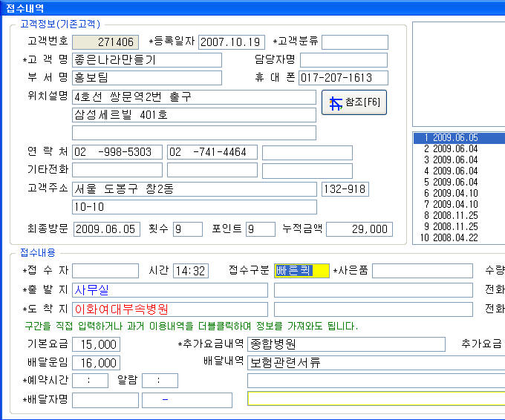Screen dimensions: 505x420
Task: Select history row 9 2008.11.25
Action: (459, 226)
